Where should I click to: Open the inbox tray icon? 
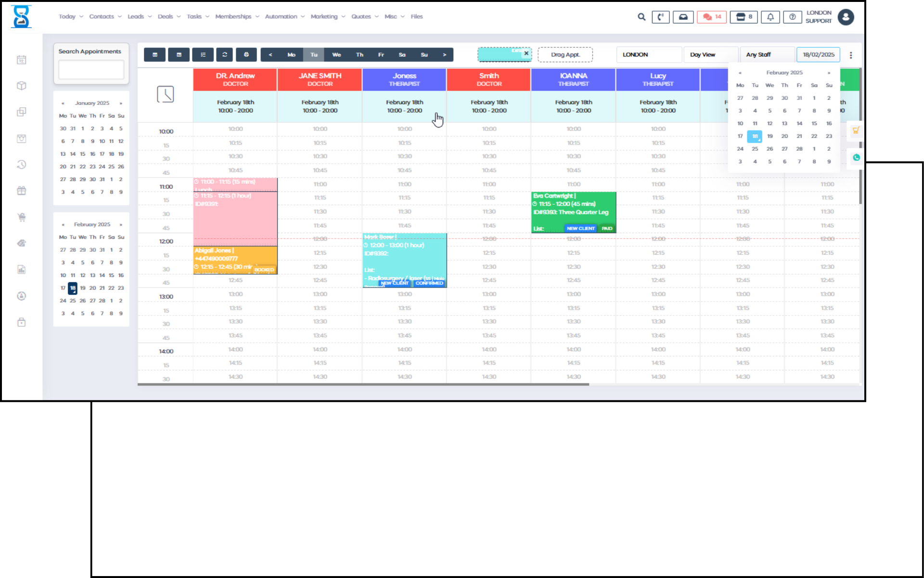683,17
